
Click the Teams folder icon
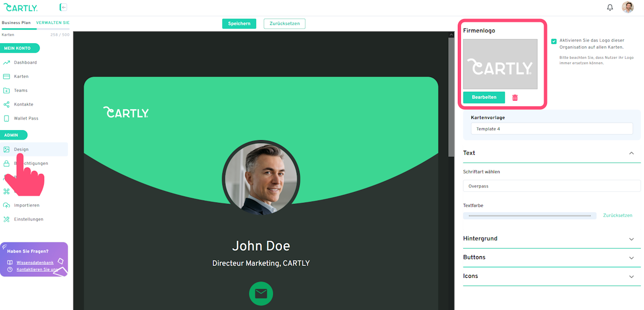(7, 90)
